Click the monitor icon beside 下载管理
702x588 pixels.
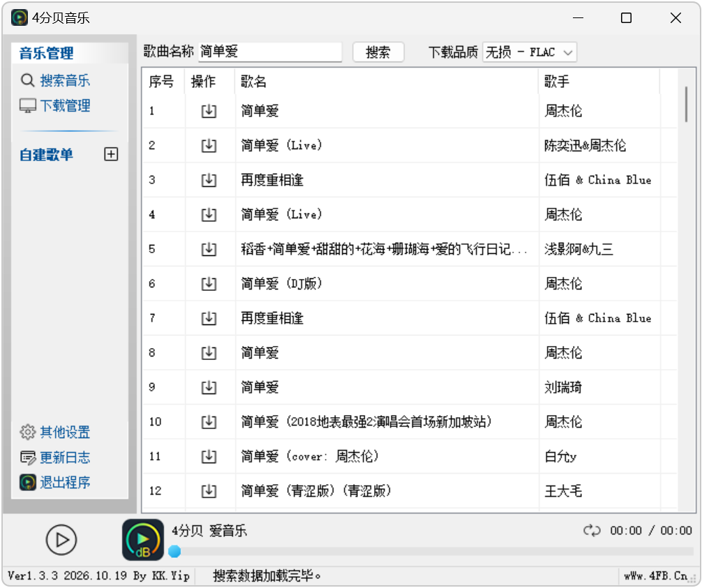click(28, 106)
